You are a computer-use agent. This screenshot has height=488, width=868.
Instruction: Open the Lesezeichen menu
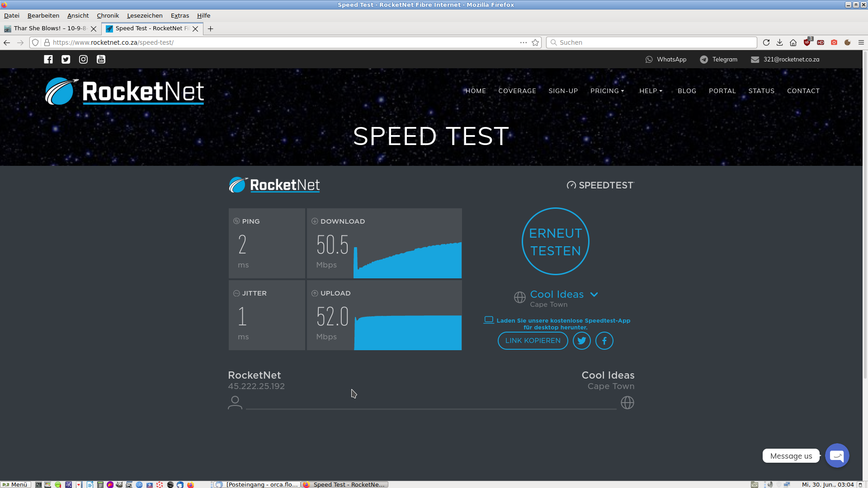(x=145, y=15)
